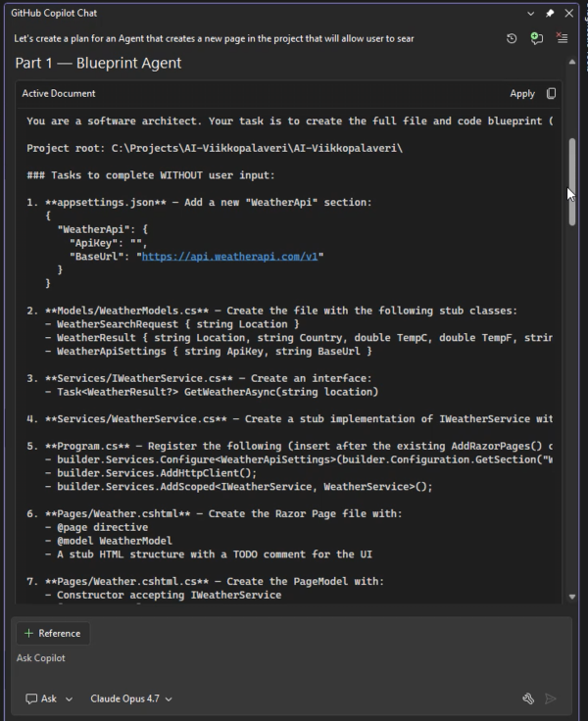Click the 'Constructor accepting IWeatherService' line
The width and height of the screenshot is (588, 721).
tap(164, 595)
